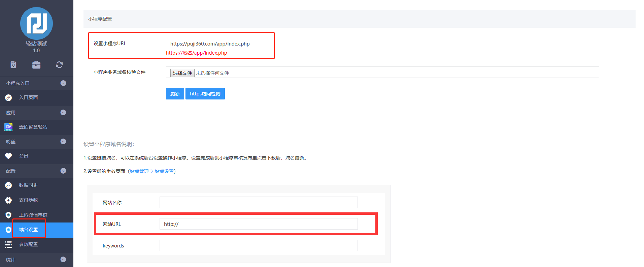Screen dimensions: 644x267
Task: Click the 小程序业务域名校验文件 label
Action: click(x=120, y=72)
